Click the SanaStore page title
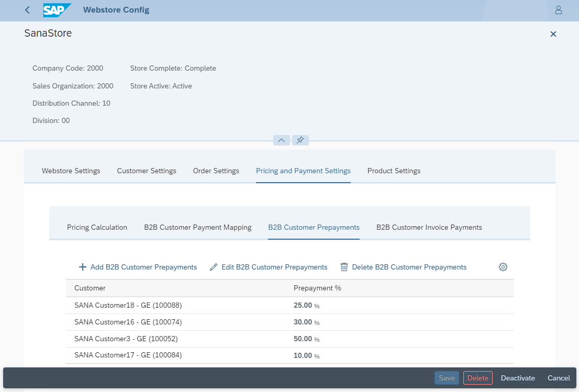This screenshot has height=392, width=579. pos(48,33)
